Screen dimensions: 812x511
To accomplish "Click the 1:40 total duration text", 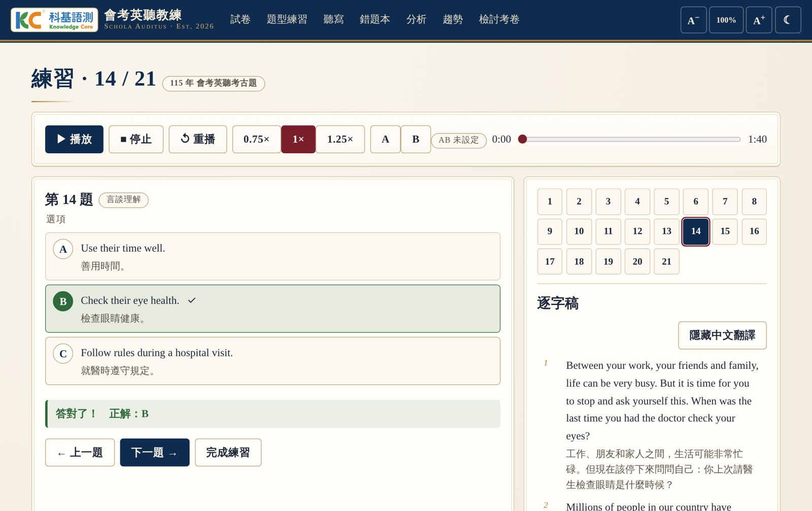I will [757, 139].
